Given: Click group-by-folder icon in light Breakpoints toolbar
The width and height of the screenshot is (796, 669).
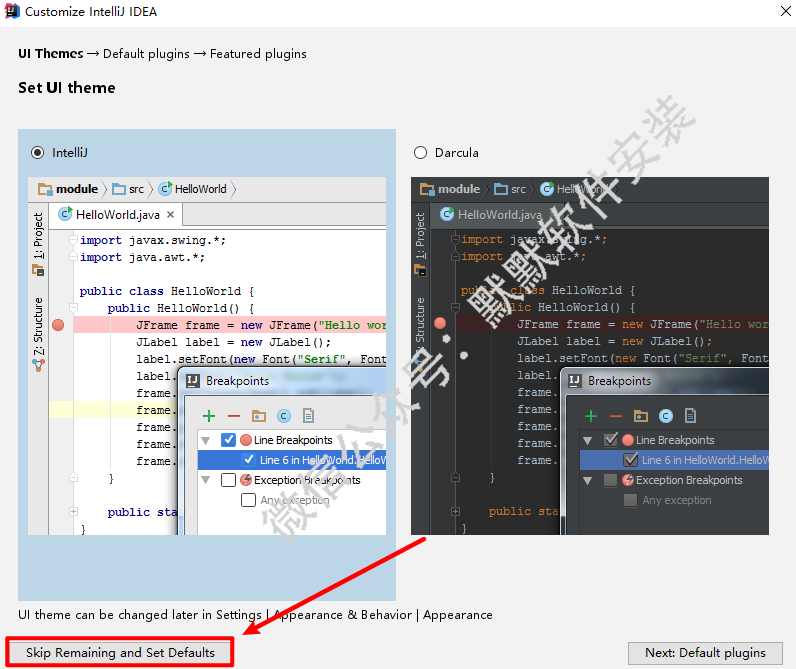Looking at the screenshot, I should pos(259,416).
